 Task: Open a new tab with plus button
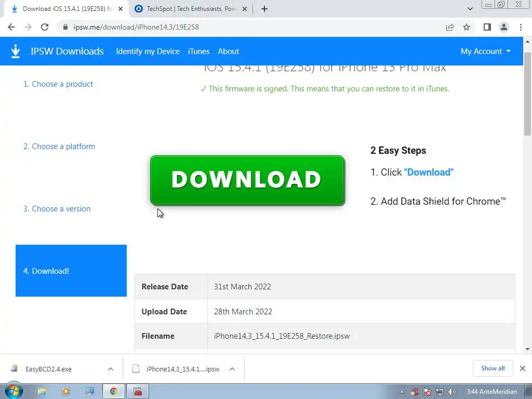[x=264, y=9]
